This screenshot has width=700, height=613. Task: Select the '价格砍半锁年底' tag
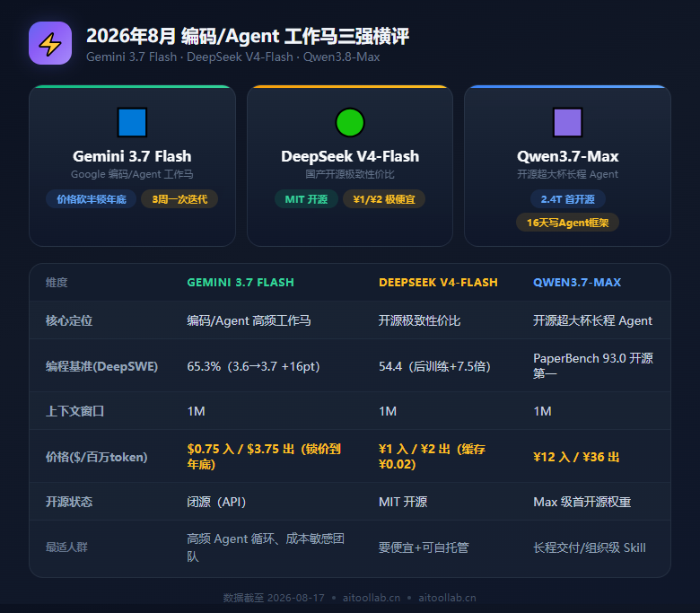(x=91, y=199)
